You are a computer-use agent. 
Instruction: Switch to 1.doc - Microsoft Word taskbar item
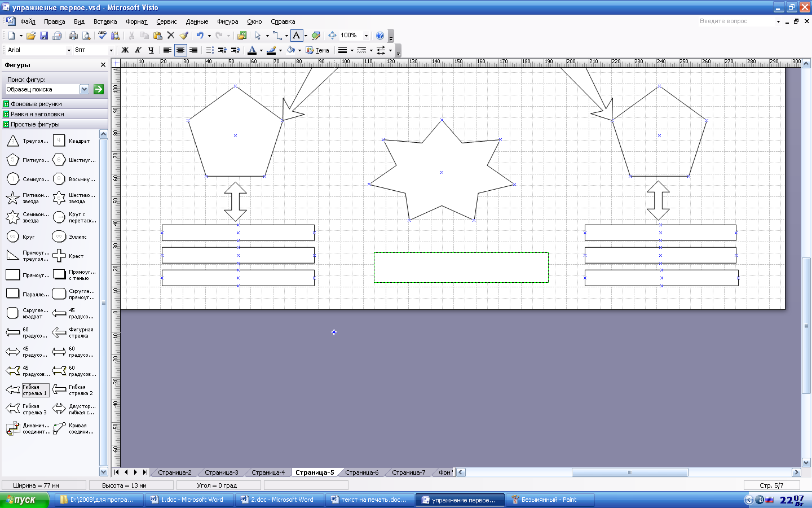click(188, 500)
